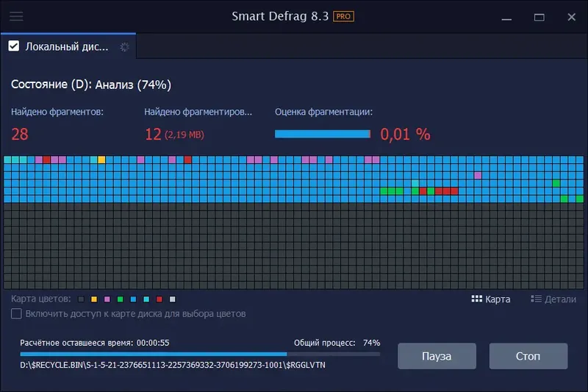
Task: Click the yellow color legend swatch
Action: click(94, 299)
